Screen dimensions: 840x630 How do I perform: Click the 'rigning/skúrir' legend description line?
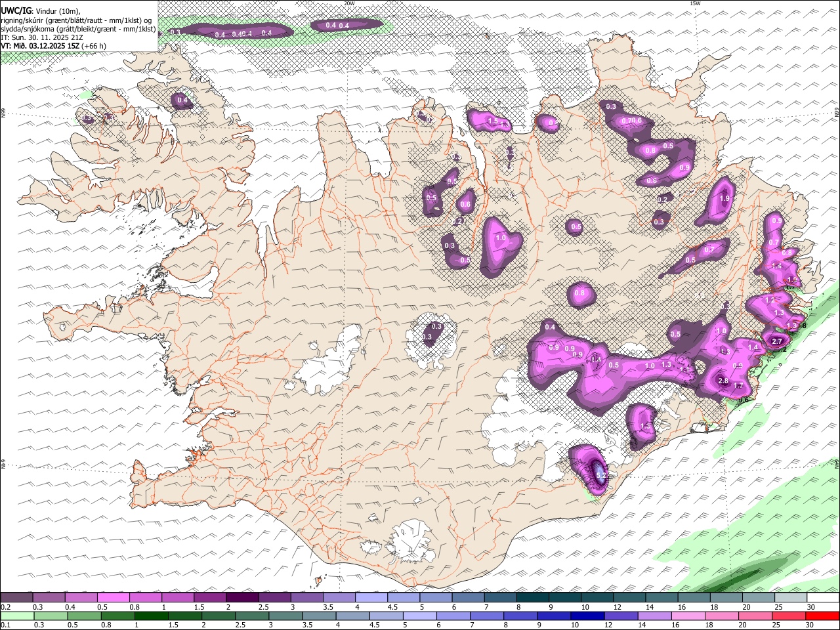click(76, 20)
